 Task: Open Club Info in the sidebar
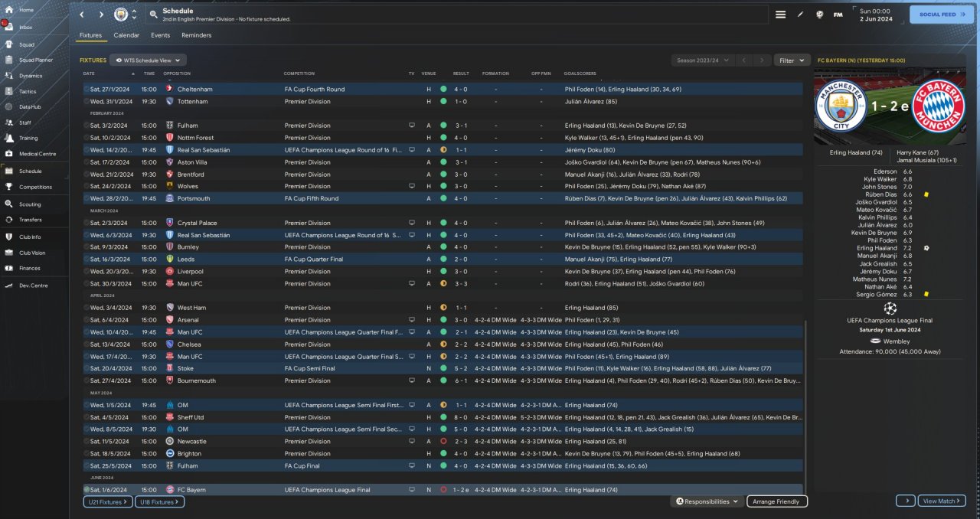click(34, 237)
